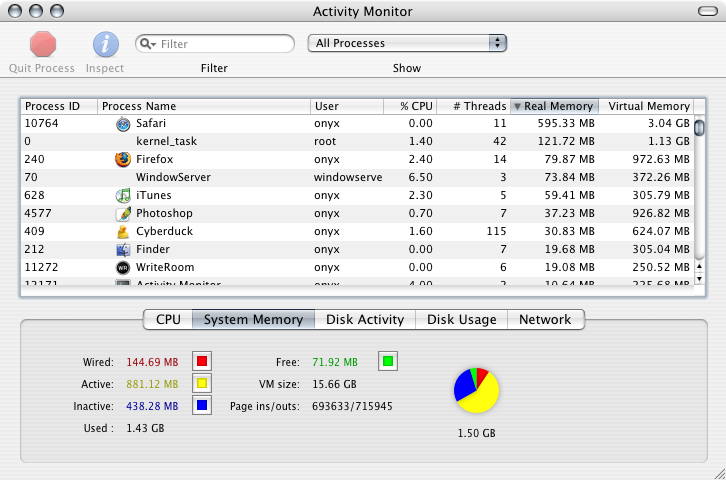726x480 pixels.
Task: Click the magnifier icon in Filter field
Action: tap(148, 44)
